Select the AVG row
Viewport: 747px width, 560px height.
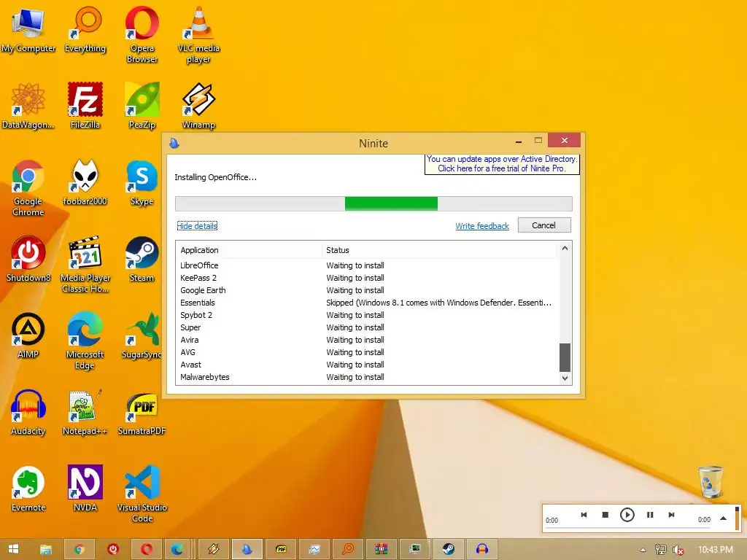click(367, 352)
